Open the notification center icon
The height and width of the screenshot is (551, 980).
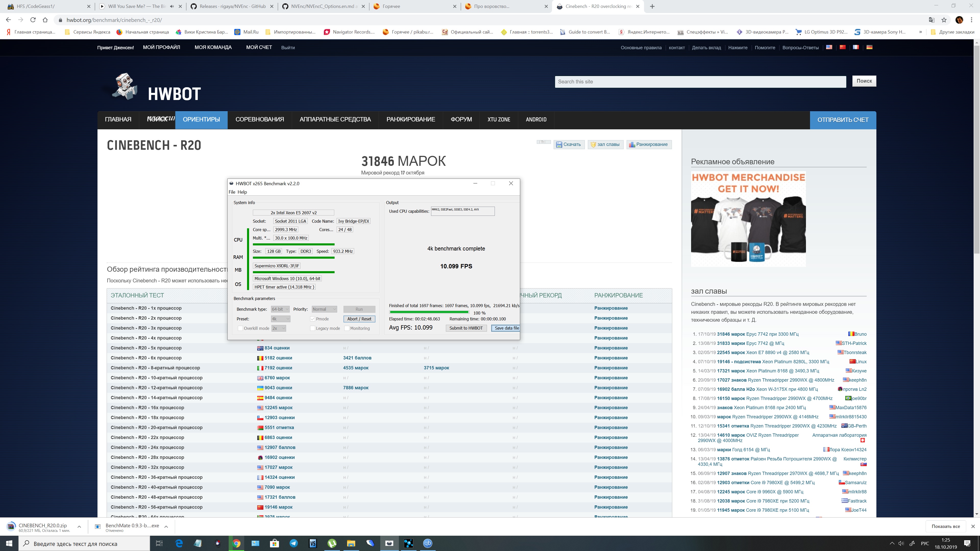point(967,543)
